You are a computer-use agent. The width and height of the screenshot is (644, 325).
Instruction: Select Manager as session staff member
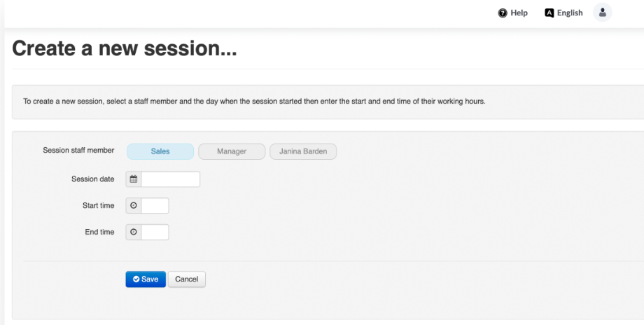(x=232, y=151)
